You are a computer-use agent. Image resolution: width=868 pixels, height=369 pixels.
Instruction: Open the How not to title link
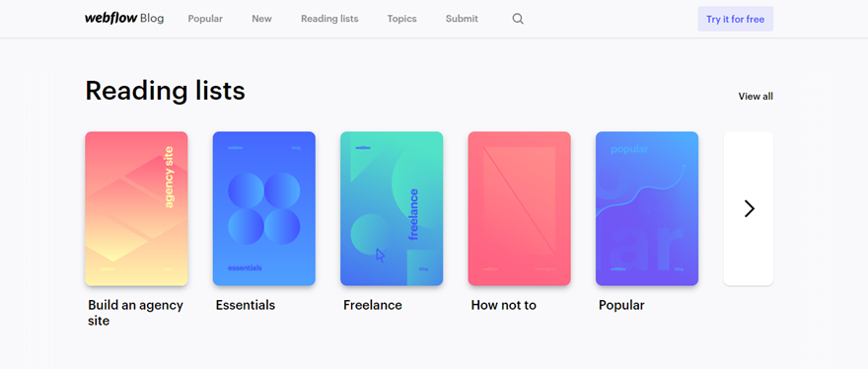[x=504, y=305]
